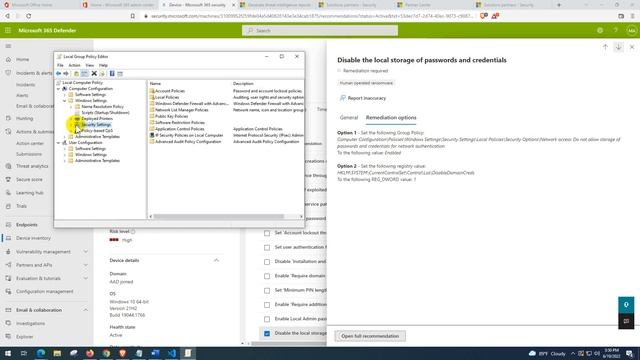Open Windows Start menu

[x=8, y=353]
